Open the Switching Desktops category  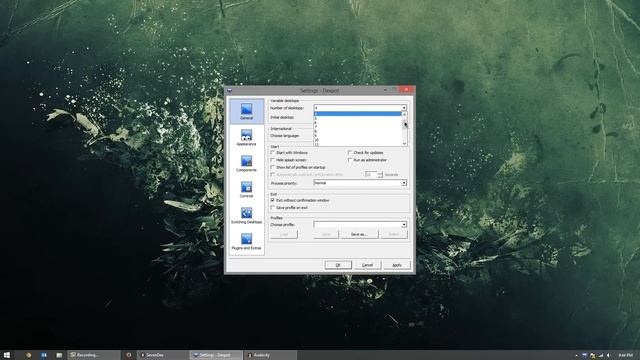[247, 216]
